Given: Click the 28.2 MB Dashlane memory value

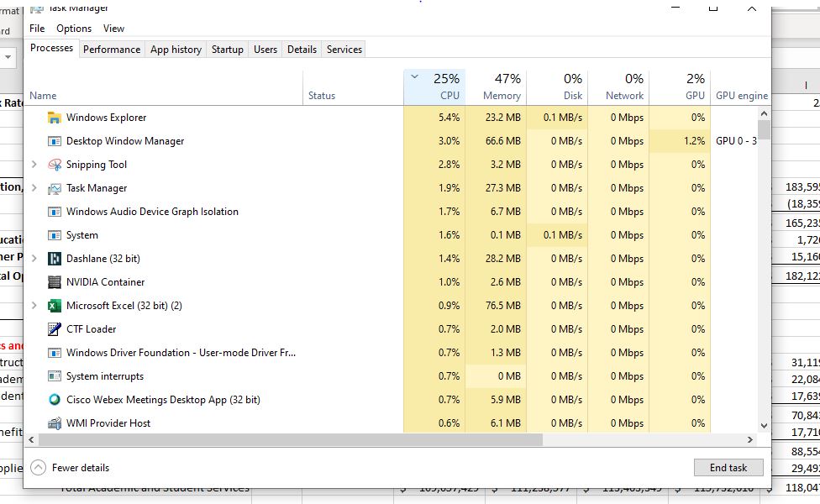Looking at the screenshot, I should point(502,259).
